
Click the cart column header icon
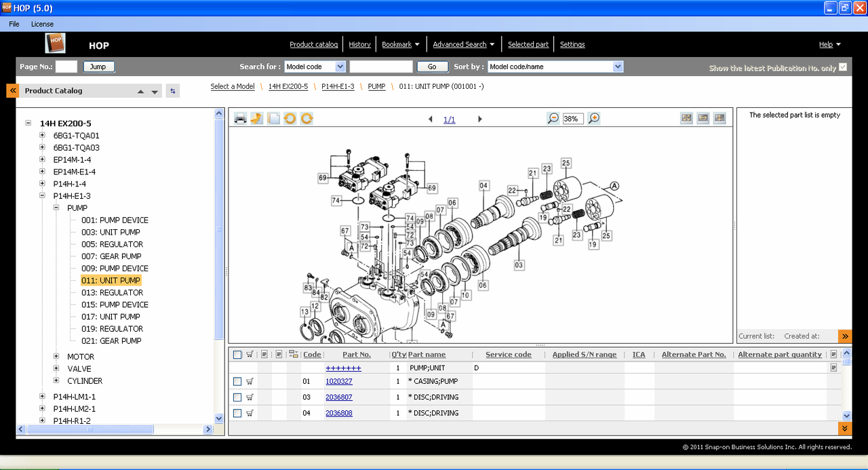[x=250, y=354]
